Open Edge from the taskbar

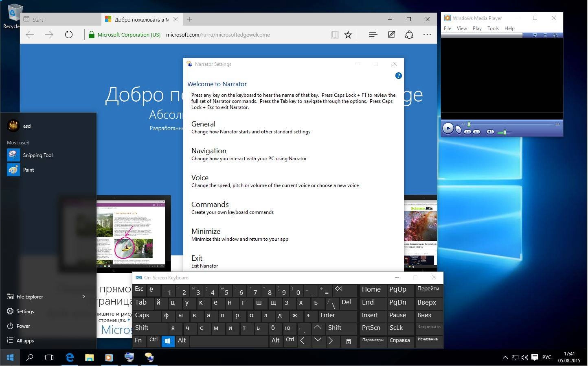[70, 357]
